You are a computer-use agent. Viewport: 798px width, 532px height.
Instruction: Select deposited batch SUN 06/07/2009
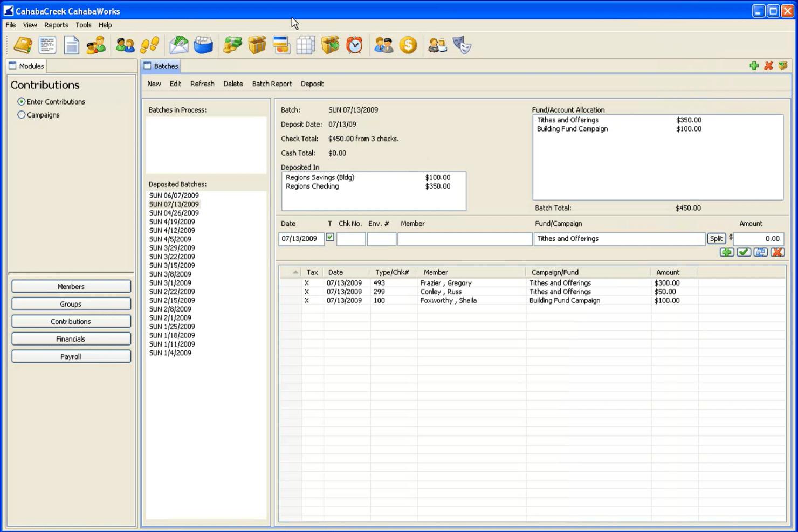point(174,196)
